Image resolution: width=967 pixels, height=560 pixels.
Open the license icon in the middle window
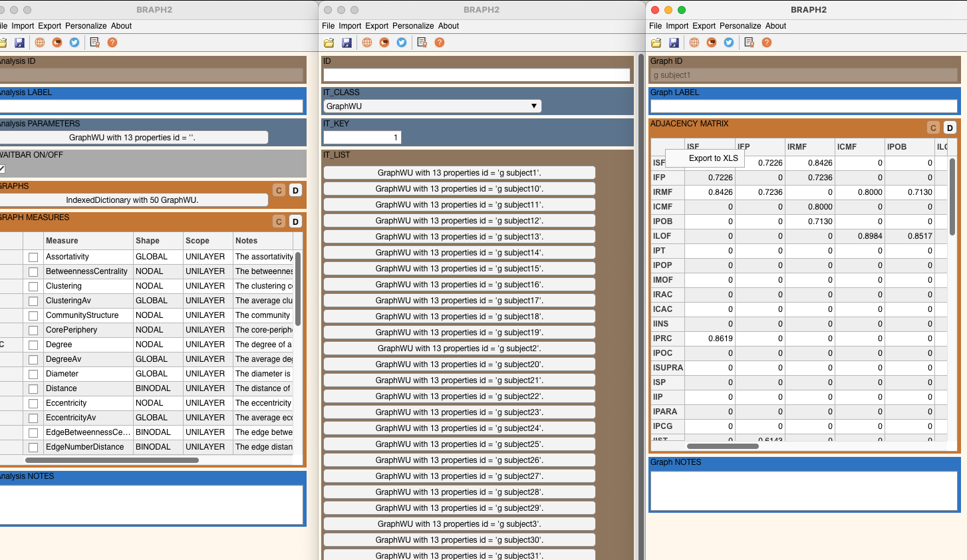[x=422, y=43]
